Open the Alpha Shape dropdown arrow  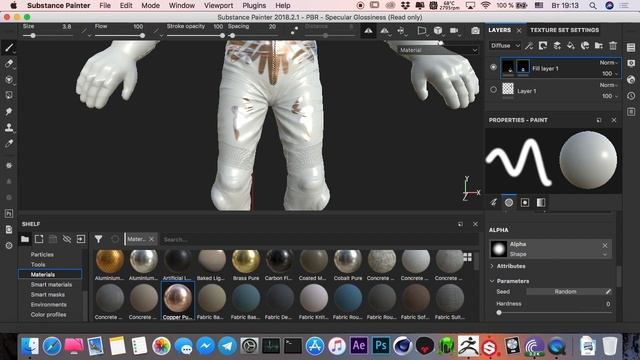pos(605,254)
